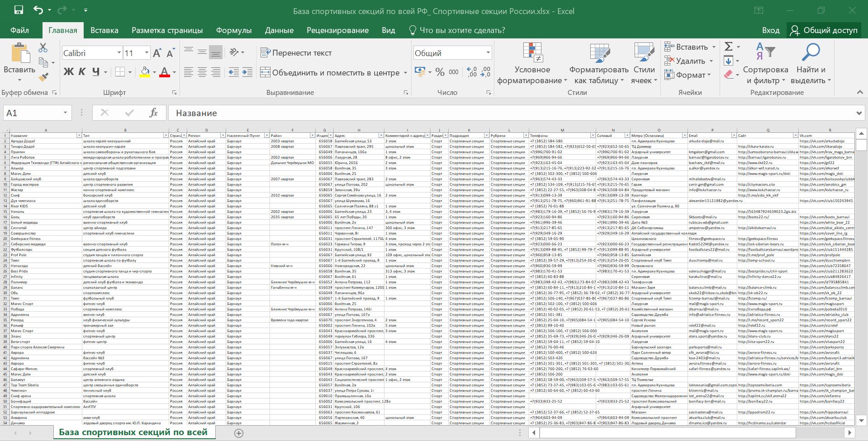Switch to the Формулы ribbon tab
The width and height of the screenshot is (868, 441).
tap(233, 30)
